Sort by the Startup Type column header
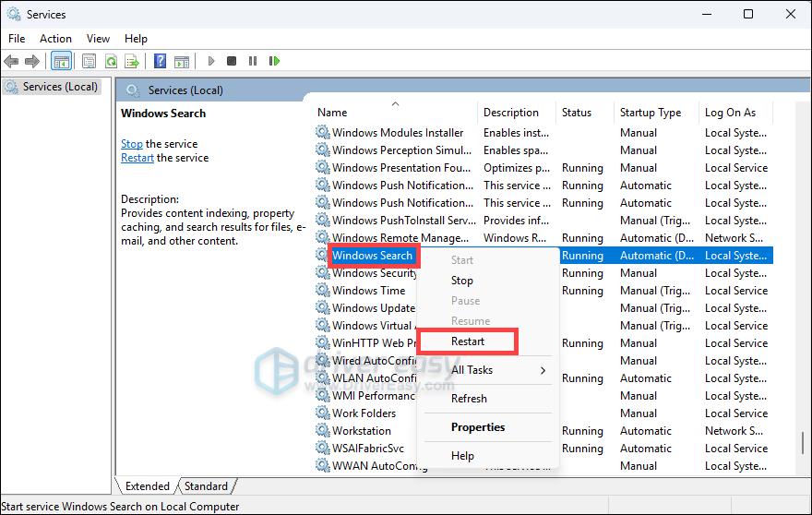The image size is (812, 515). [x=656, y=112]
